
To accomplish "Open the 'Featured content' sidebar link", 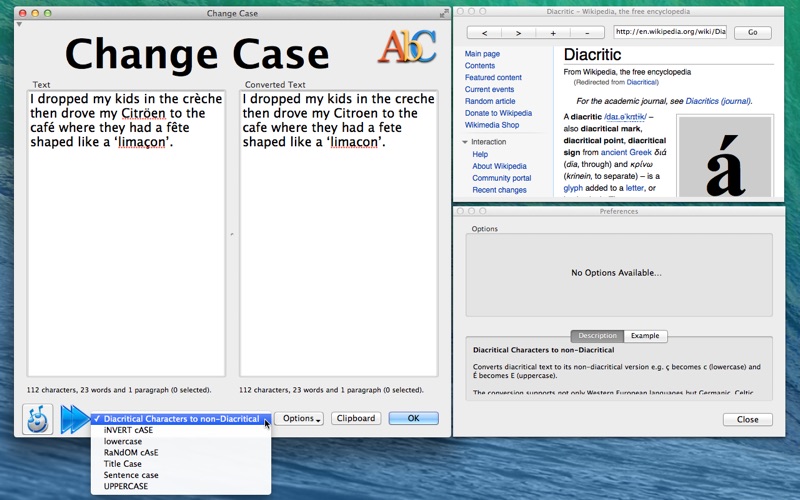I will click(x=493, y=78).
